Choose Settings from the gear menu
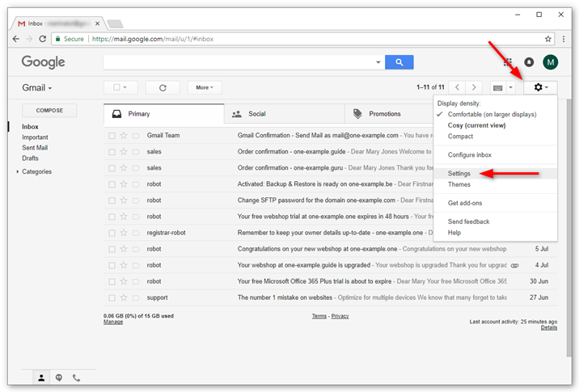Viewport: 579px width, 392px height. (x=459, y=174)
